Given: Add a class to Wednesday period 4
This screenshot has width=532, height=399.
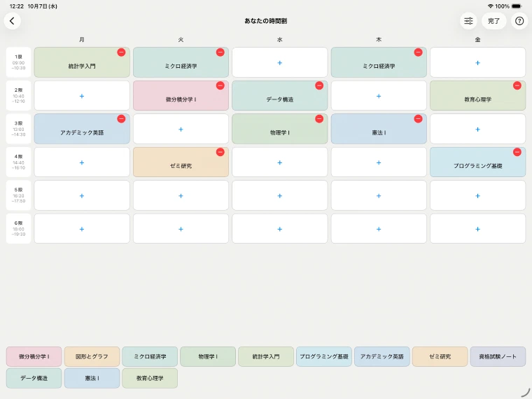Looking at the screenshot, I should [x=279, y=162].
